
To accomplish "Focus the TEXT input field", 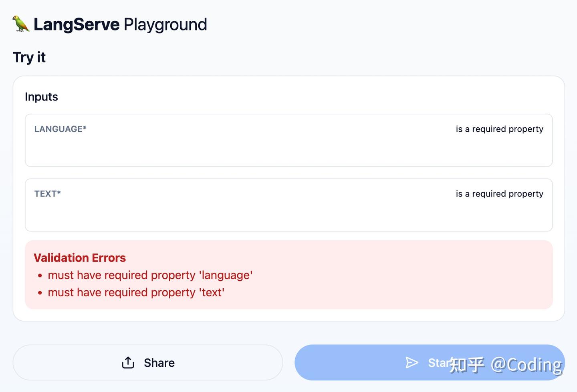I will click(x=288, y=205).
